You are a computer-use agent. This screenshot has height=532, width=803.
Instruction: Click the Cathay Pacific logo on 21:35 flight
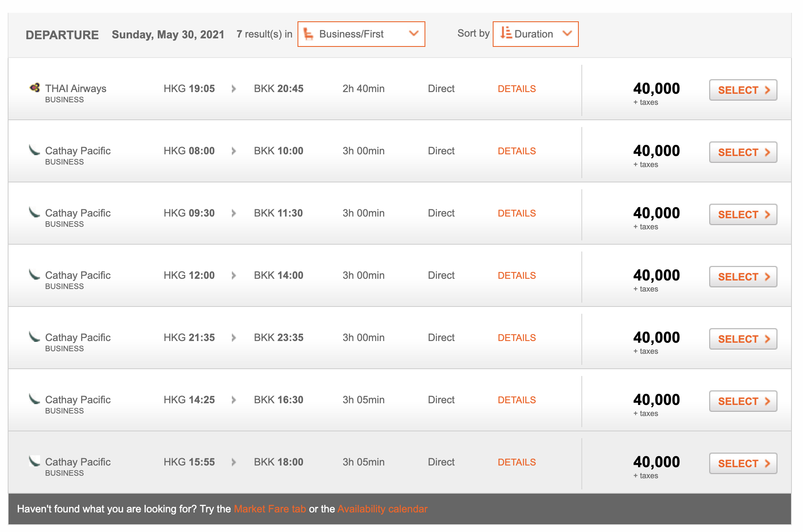point(34,337)
